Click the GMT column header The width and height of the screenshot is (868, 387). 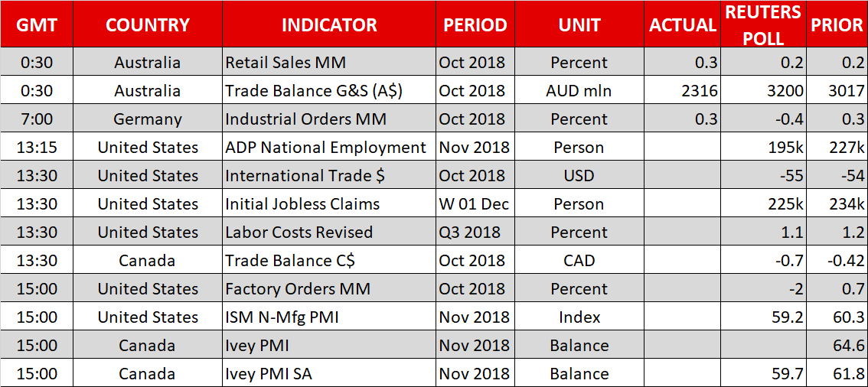click(x=37, y=24)
